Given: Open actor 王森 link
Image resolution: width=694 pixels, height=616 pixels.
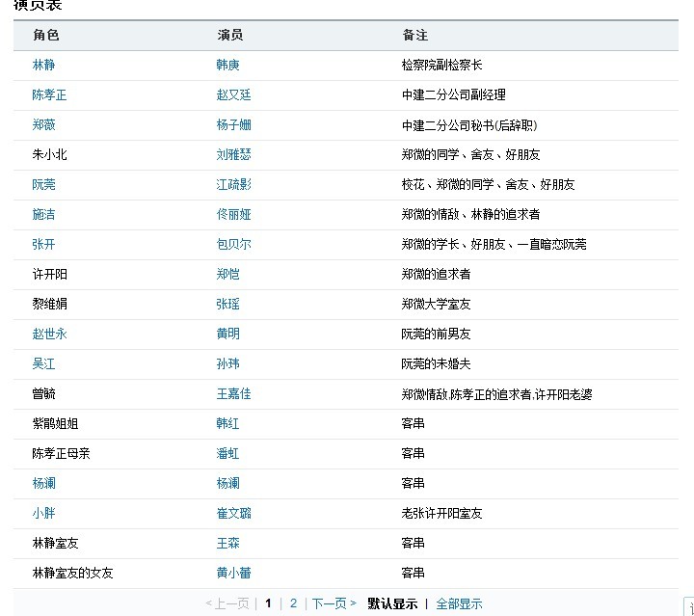Looking at the screenshot, I should coord(227,543).
